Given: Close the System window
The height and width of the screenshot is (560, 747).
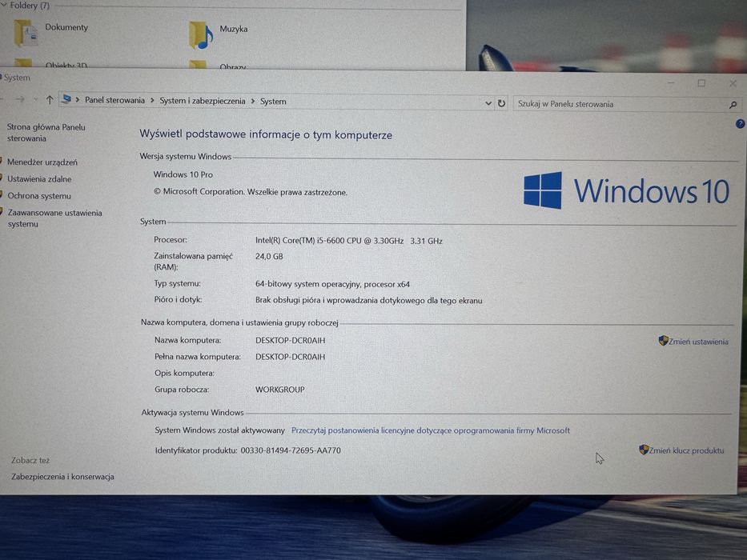Looking at the screenshot, I should click(733, 83).
